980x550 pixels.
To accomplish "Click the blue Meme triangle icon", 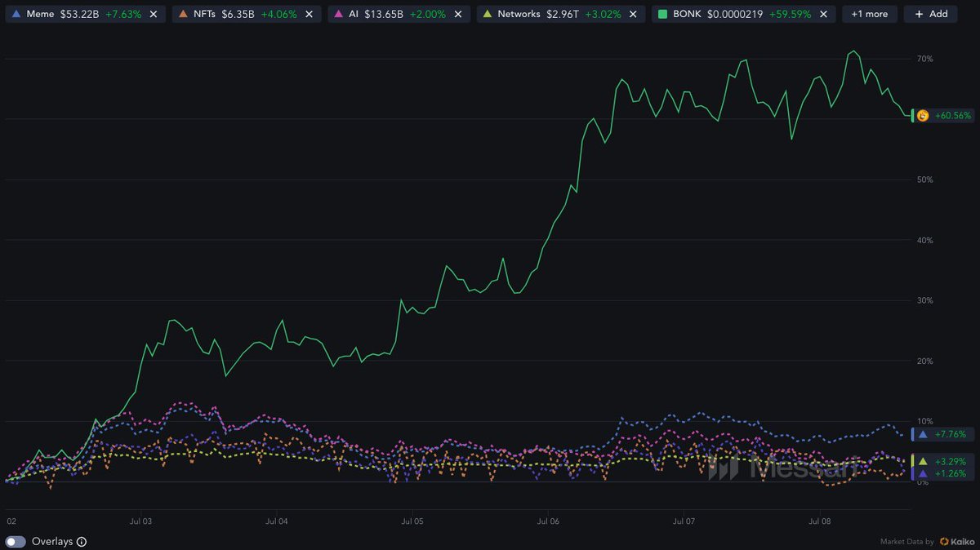I will point(16,14).
